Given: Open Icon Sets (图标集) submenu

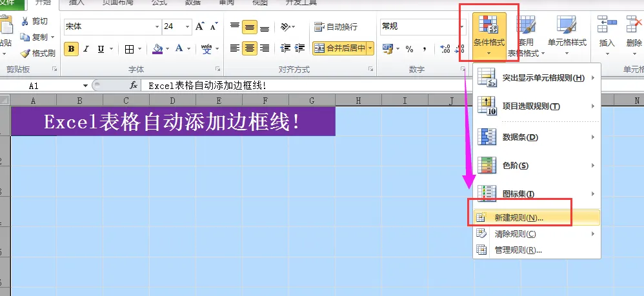Looking at the screenshot, I should [x=537, y=193].
